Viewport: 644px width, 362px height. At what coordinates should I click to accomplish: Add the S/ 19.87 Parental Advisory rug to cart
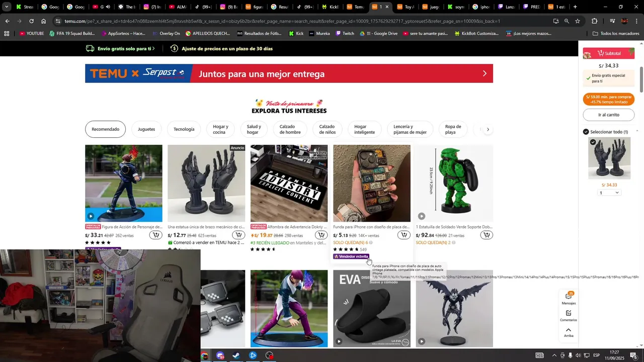coord(321,235)
